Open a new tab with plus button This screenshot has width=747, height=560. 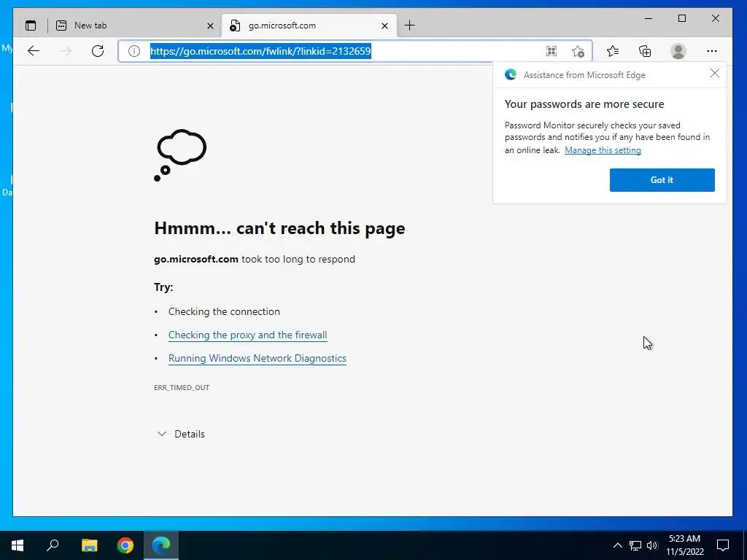409,26
